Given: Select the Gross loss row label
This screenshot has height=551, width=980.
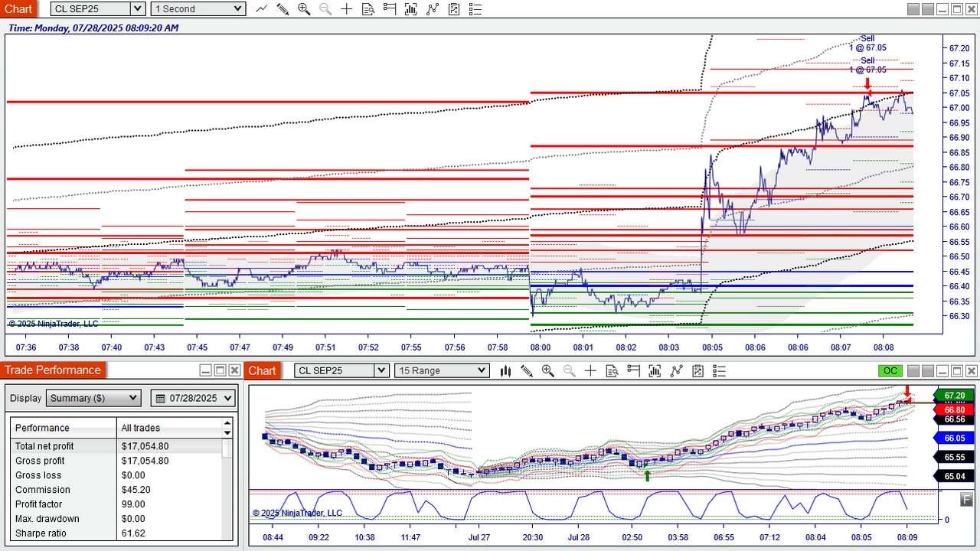Looking at the screenshot, I should pos(38,475).
